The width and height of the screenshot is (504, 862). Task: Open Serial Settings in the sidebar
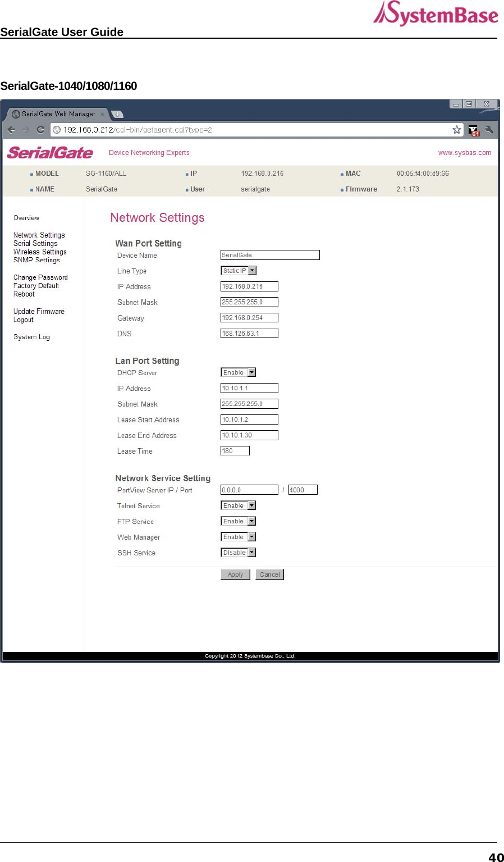pyautogui.click(x=35, y=243)
